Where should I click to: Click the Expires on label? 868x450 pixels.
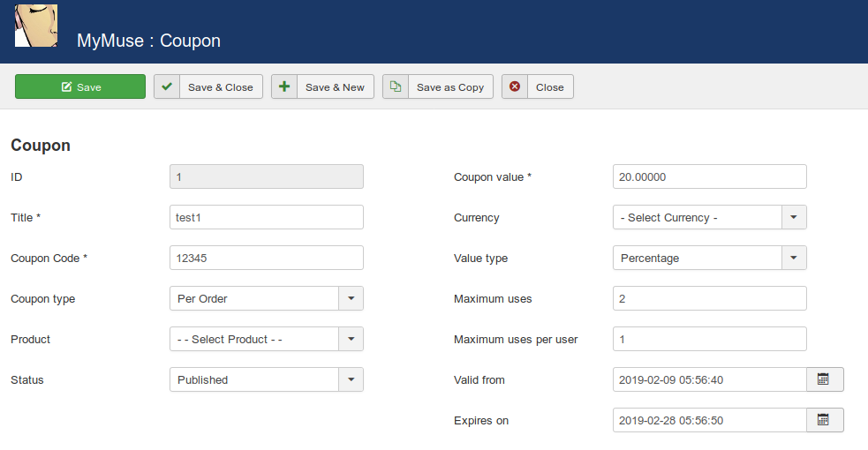tap(481, 421)
